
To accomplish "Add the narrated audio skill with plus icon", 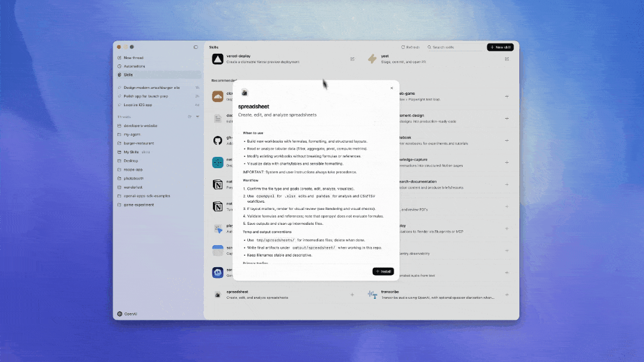I will point(507,273).
